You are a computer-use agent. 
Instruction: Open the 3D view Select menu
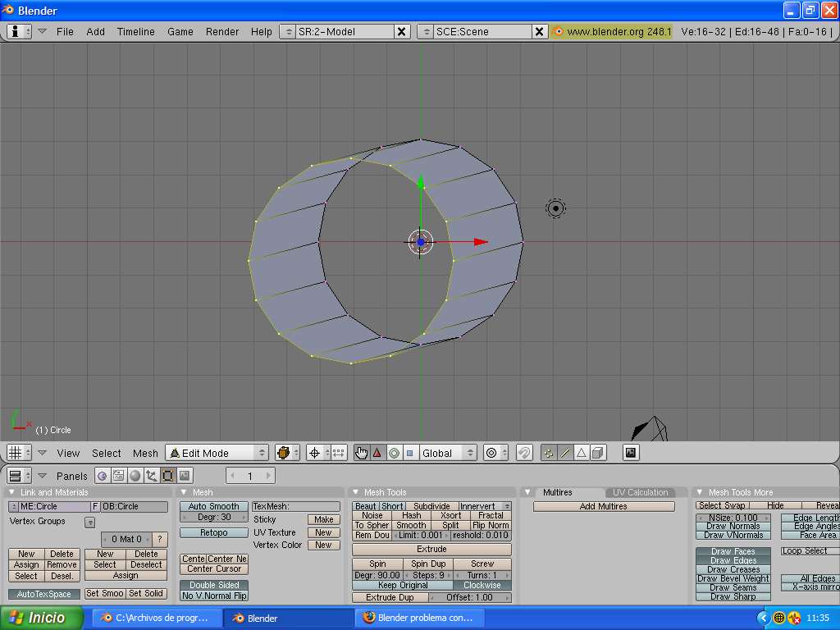coord(106,453)
